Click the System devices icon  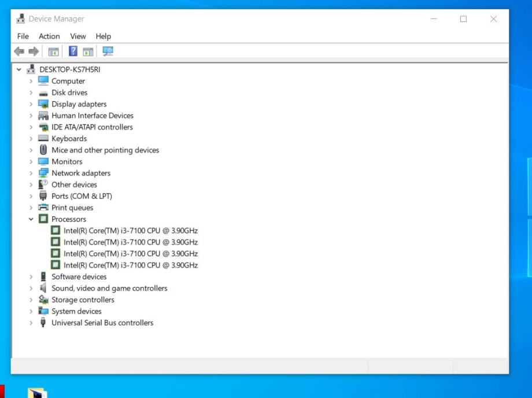click(43, 311)
